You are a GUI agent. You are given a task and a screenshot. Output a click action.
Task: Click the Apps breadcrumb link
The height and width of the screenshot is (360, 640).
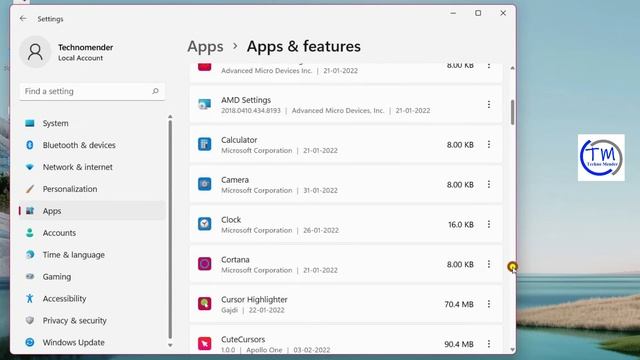pos(205,47)
